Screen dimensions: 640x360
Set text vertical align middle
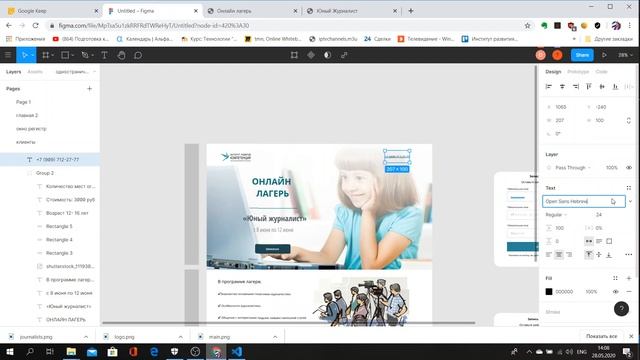[599, 255]
